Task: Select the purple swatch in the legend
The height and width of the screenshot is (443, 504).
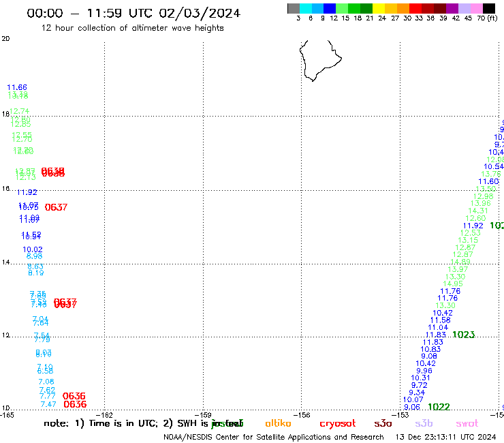Action: pos(452,8)
